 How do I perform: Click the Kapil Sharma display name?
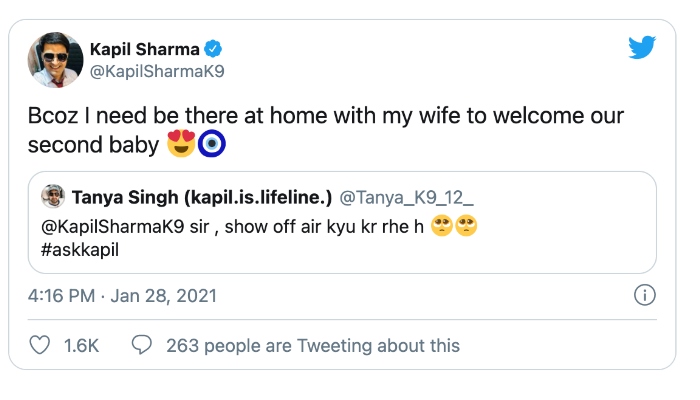pos(148,47)
